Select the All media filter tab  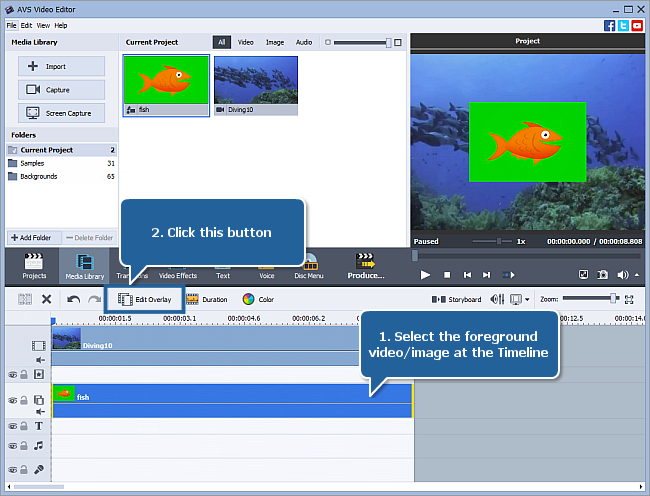(222, 42)
